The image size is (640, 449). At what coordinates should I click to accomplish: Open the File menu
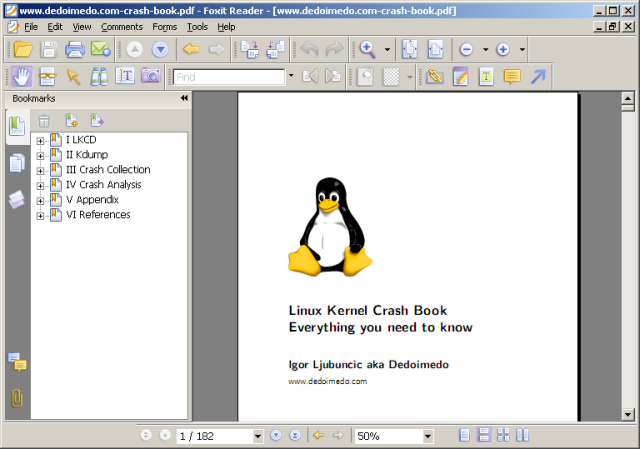tap(31, 27)
